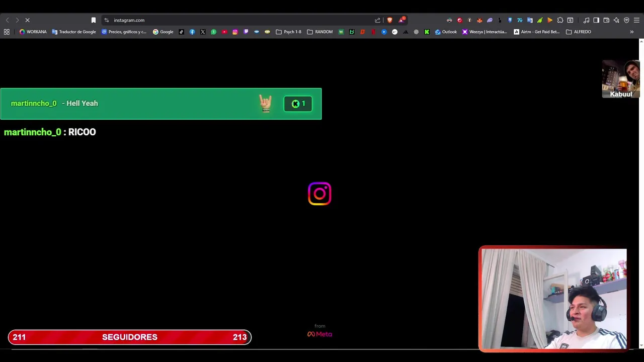Open Brave Shields lion icon
Image resolution: width=644 pixels, height=362 pixels.
tap(389, 20)
